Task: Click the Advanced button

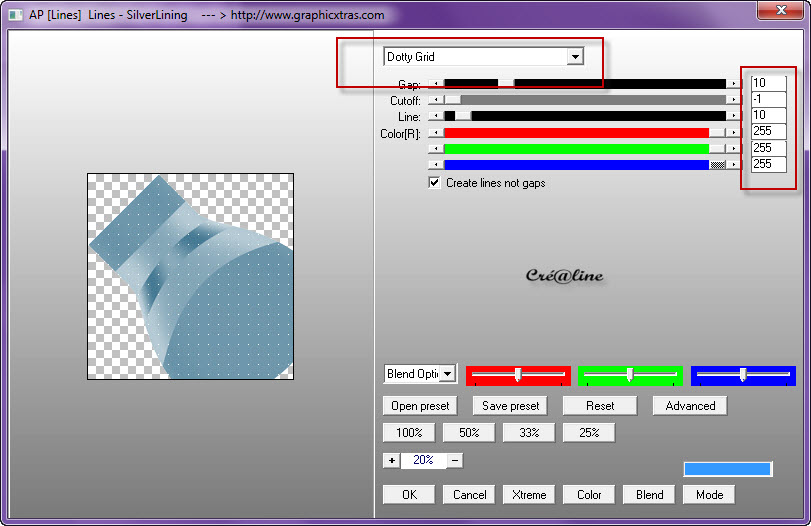Action: coord(690,406)
